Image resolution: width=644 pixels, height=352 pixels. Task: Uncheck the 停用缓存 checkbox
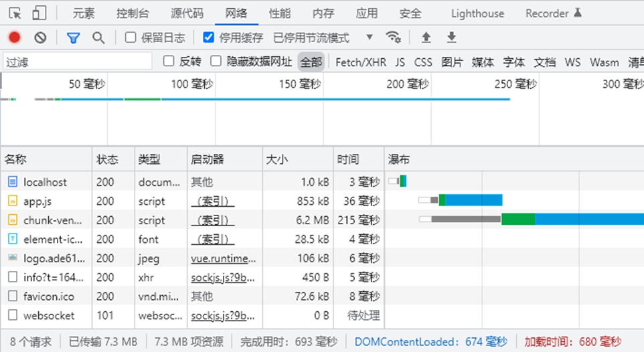click(208, 38)
